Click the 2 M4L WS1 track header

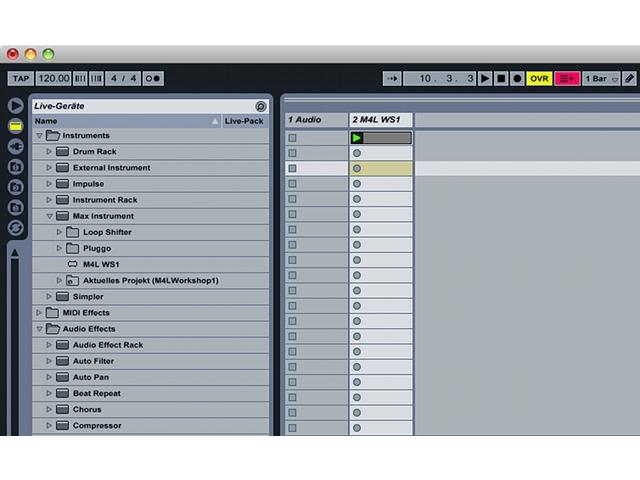pyautogui.click(x=381, y=120)
